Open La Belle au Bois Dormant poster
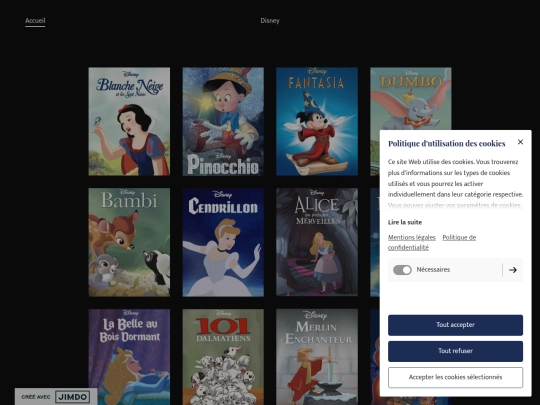This screenshot has width=540, height=405. (x=129, y=357)
